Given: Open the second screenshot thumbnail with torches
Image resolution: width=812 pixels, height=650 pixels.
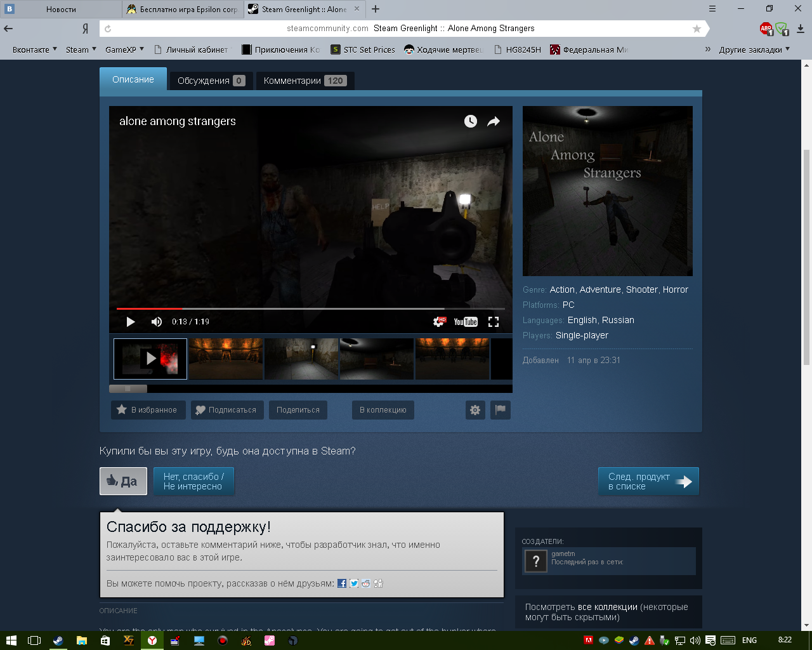Looking at the screenshot, I should click(x=226, y=359).
